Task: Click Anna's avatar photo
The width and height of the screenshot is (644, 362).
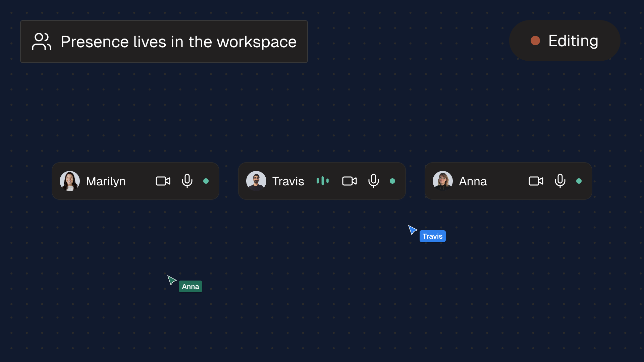Action: tap(443, 181)
